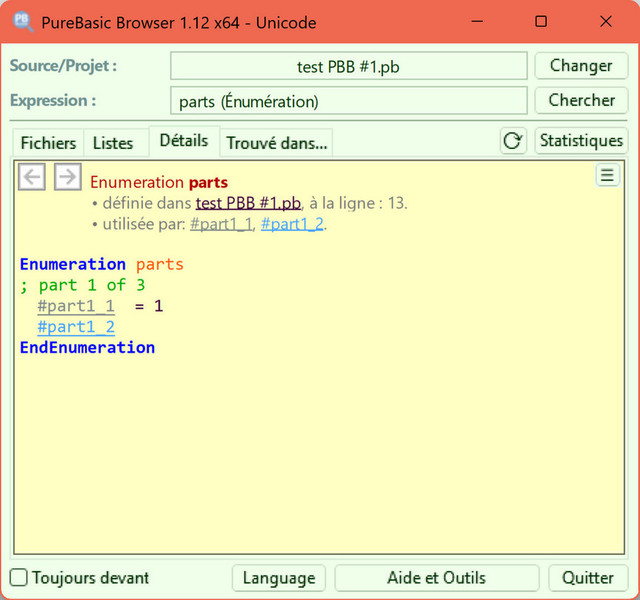The image size is (640, 600).
Task: Click the Source/Projet field test PBB #1.pb
Action: pyautogui.click(x=349, y=66)
